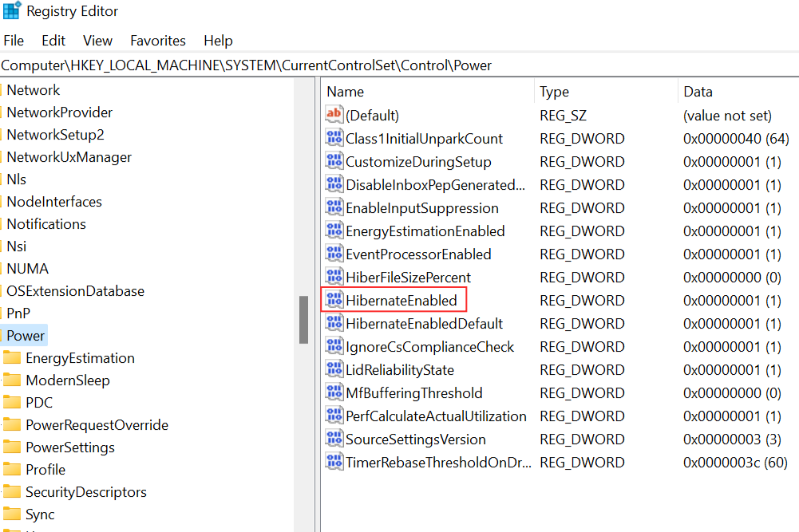The width and height of the screenshot is (799, 532).
Task: Click the ModernSleep folder icon
Action: coord(12,380)
